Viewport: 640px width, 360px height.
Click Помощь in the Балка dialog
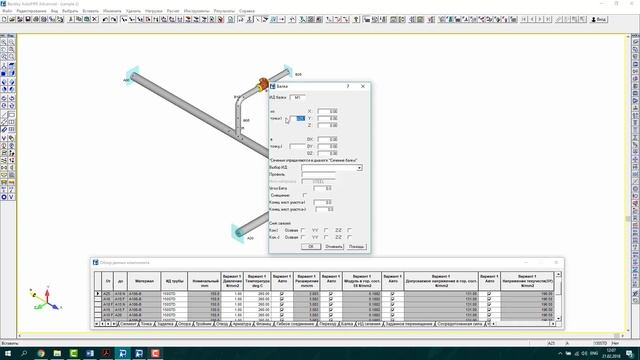tap(357, 247)
